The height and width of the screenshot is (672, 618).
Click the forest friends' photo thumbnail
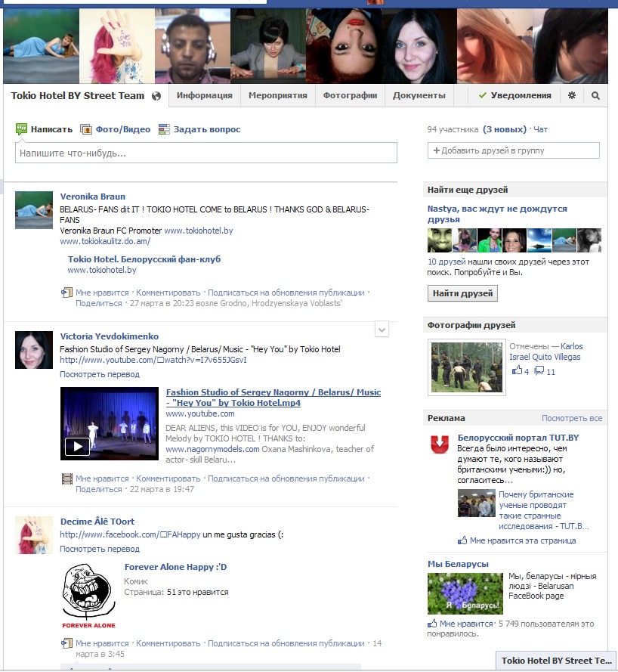[467, 367]
